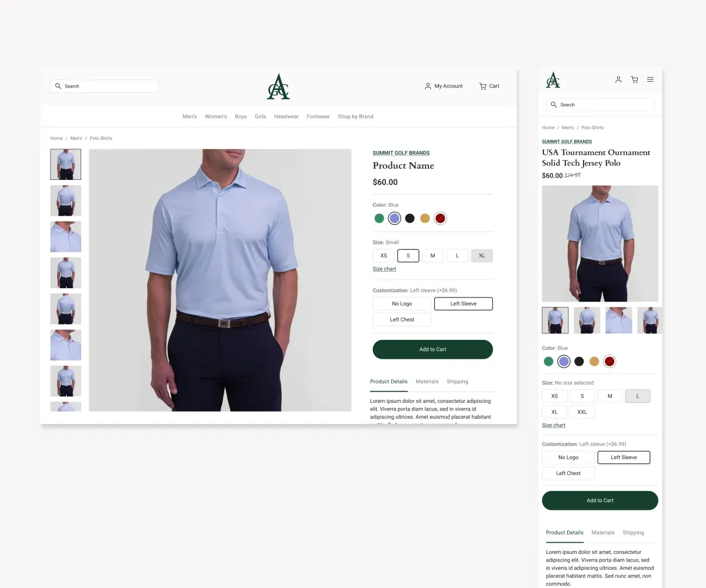Switch to Materials tab in mobile view

tap(603, 533)
